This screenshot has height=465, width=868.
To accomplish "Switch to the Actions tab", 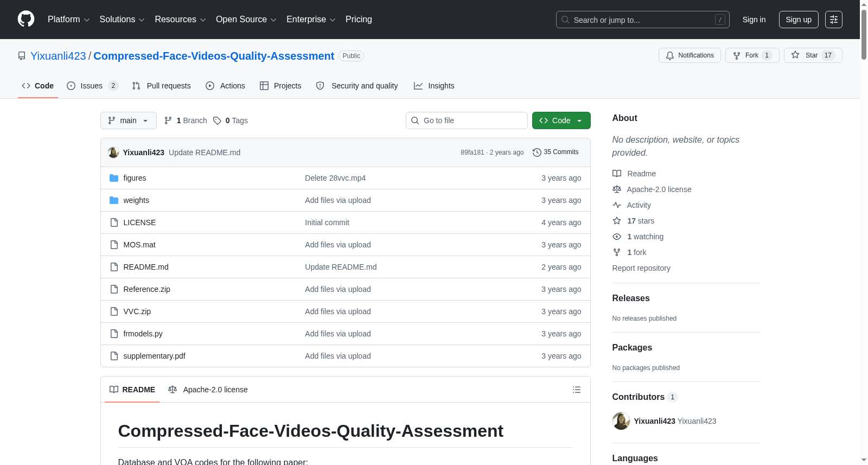I will (225, 86).
